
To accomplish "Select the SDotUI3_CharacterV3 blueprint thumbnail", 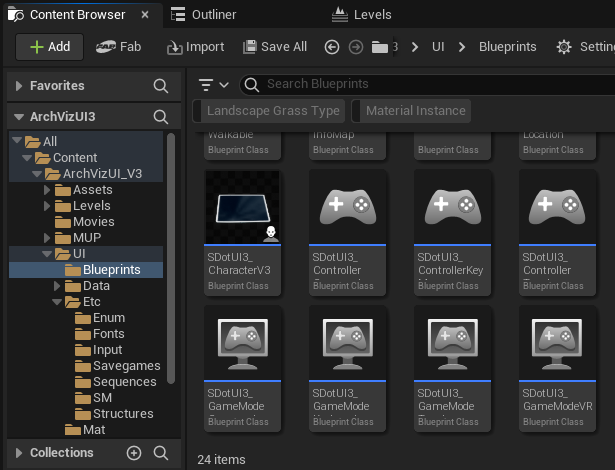I will click(242, 207).
